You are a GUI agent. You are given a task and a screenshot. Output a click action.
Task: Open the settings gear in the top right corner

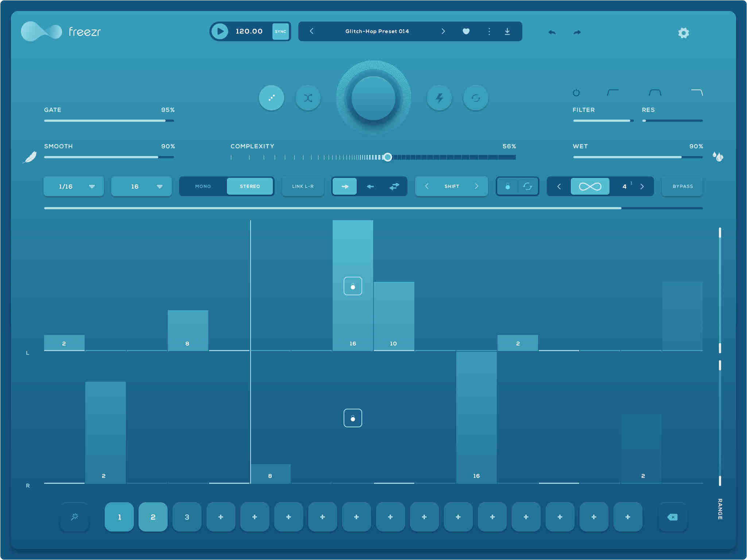[x=684, y=33]
